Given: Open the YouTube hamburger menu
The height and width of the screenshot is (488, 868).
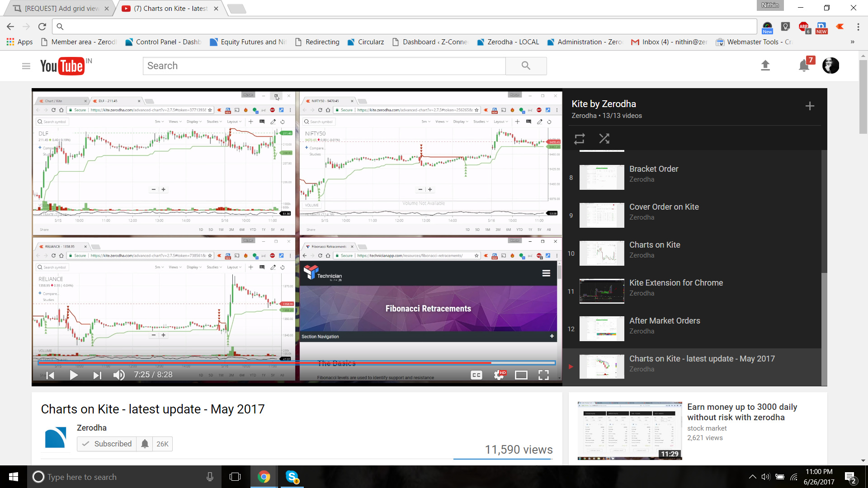Looking at the screenshot, I should point(26,66).
